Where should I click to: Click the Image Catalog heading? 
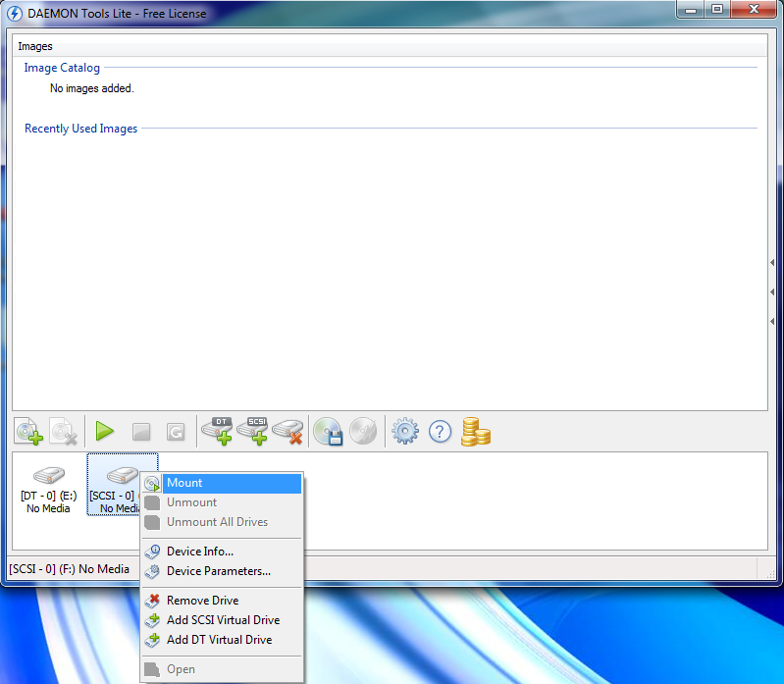[x=62, y=68]
